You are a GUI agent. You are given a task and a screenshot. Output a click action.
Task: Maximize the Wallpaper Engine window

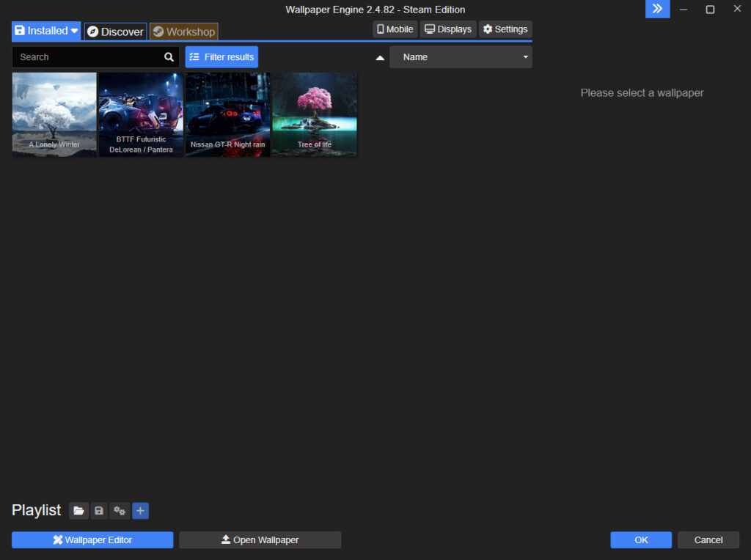[710, 9]
